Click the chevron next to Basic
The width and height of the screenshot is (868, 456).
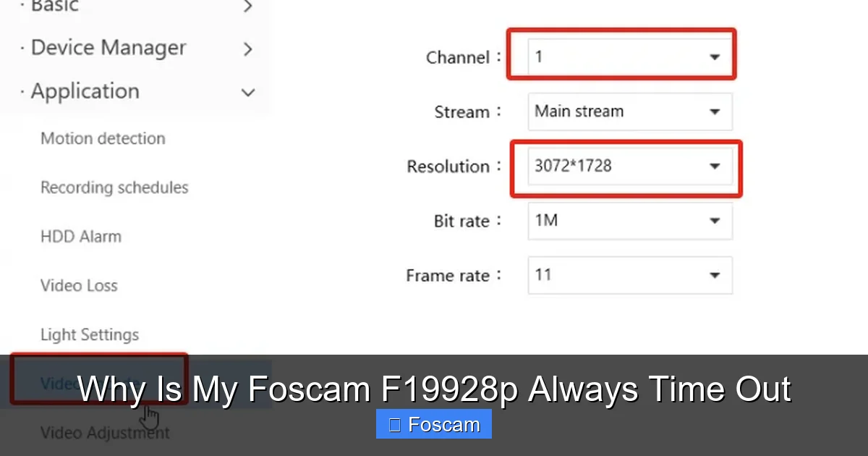click(248, 6)
